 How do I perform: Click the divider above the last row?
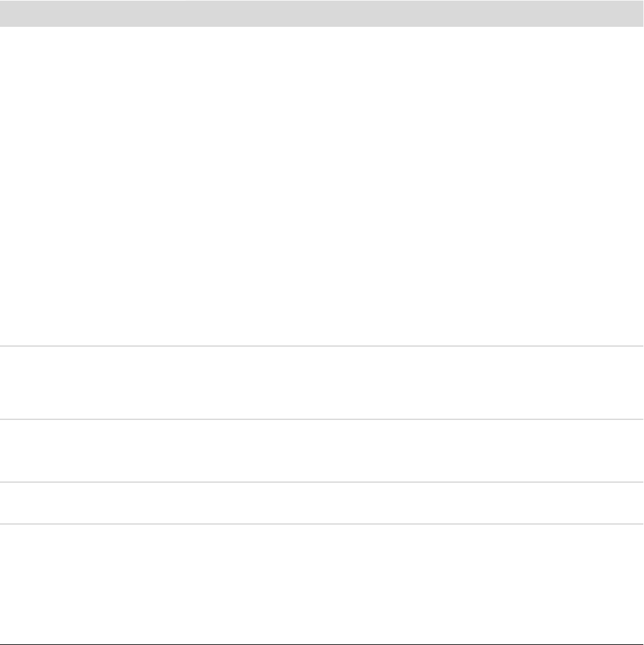point(322,523)
